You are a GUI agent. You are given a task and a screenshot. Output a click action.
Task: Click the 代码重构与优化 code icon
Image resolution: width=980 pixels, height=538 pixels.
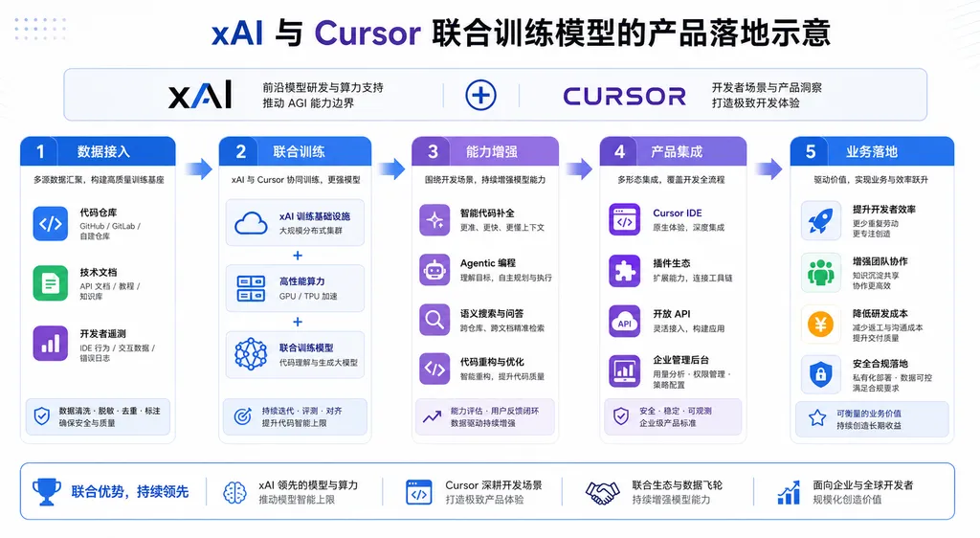(434, 369)
